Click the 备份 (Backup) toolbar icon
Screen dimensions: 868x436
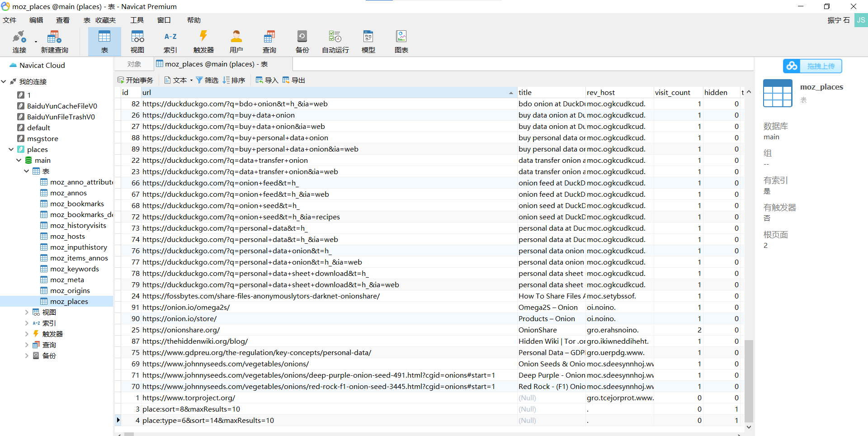coord(302,41)
